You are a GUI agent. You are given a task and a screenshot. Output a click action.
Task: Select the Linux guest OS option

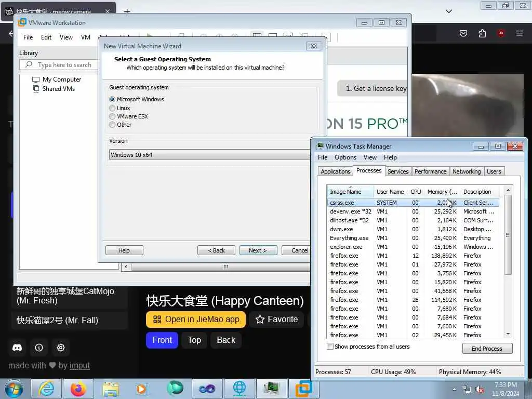point(112,108)
